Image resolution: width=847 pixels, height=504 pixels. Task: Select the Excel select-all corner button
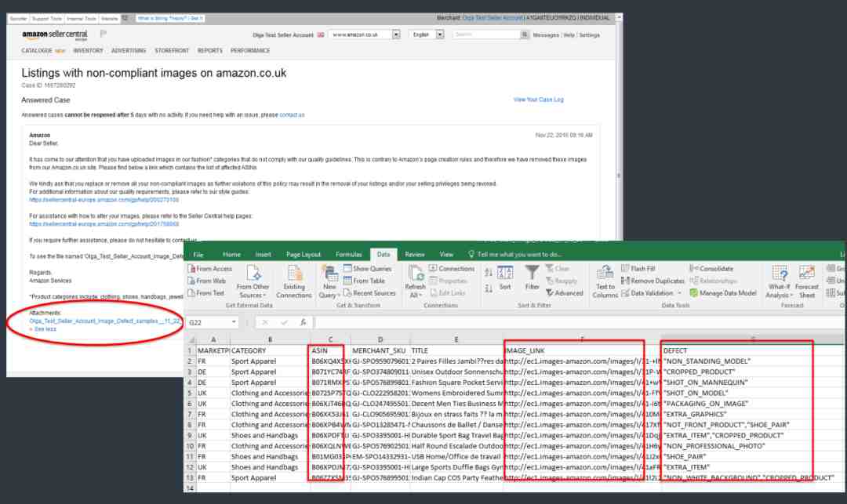190,339
